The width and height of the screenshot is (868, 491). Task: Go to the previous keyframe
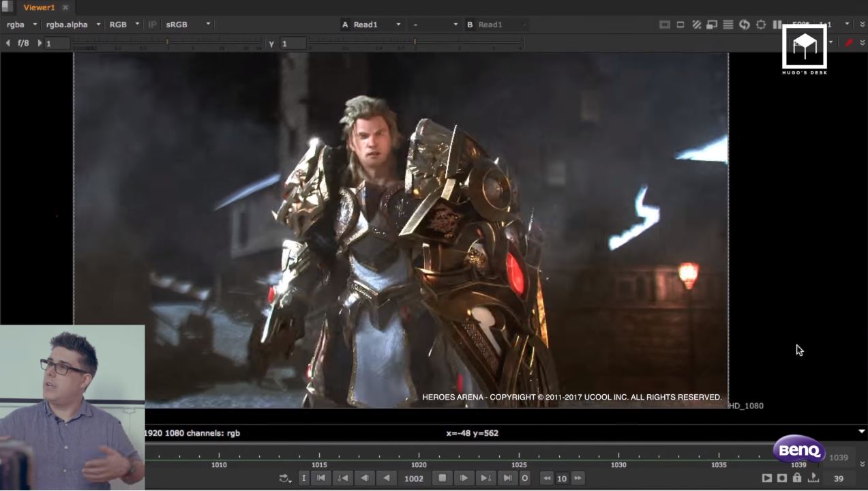(x=344, y=478)
